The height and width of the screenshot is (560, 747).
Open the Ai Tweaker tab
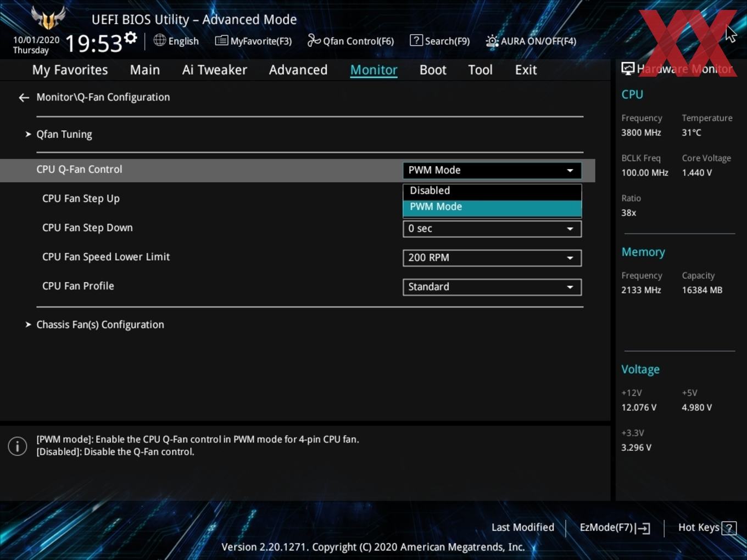(x=214, y=70)
